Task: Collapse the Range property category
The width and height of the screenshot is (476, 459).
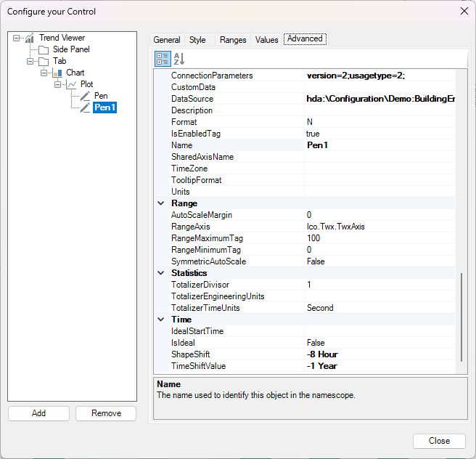Action: [161, 203]
